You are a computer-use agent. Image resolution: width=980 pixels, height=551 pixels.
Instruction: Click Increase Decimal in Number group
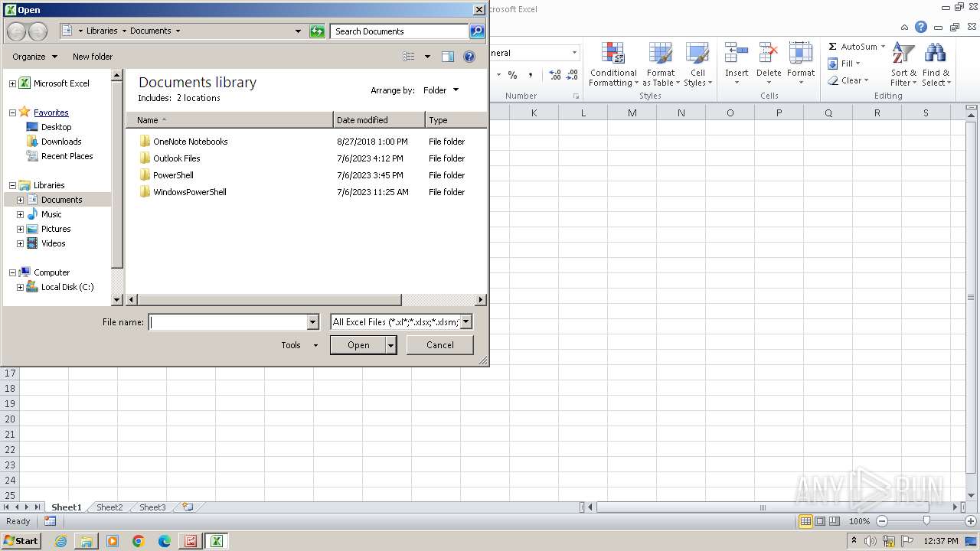554,75
